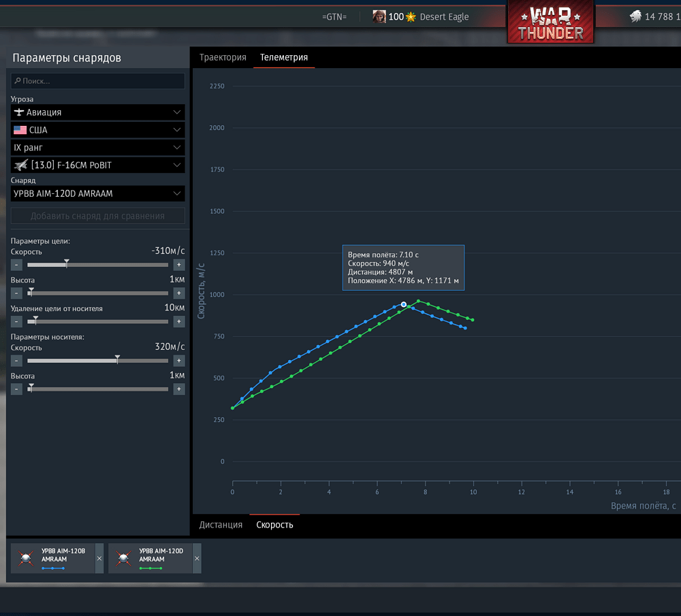Open the УРВВ AIM-120D AMRAAM shell dropdown
Viewport: 681px width, 616px height.
(x=97, y=193)
